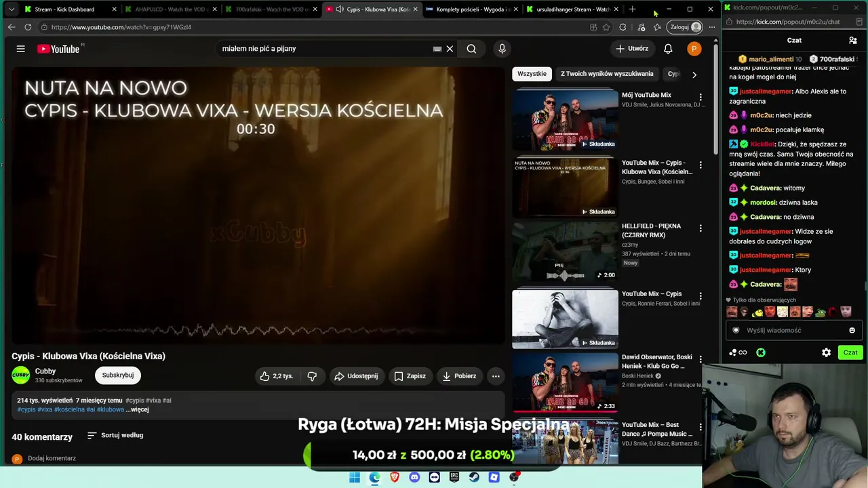Expand description with ...więcej
868x488 pixels.
(x=137, y=409)
